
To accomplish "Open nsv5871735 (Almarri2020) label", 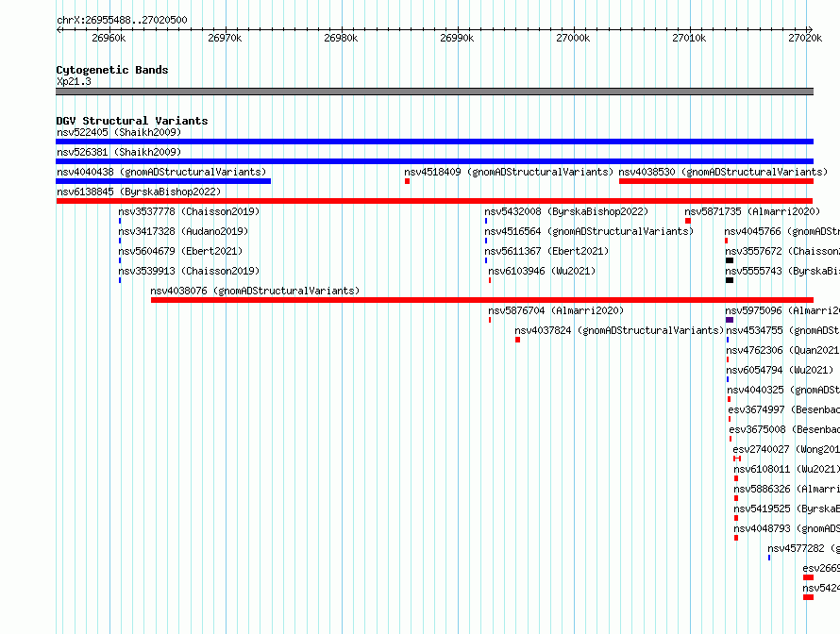I will [x=752, y=211].
